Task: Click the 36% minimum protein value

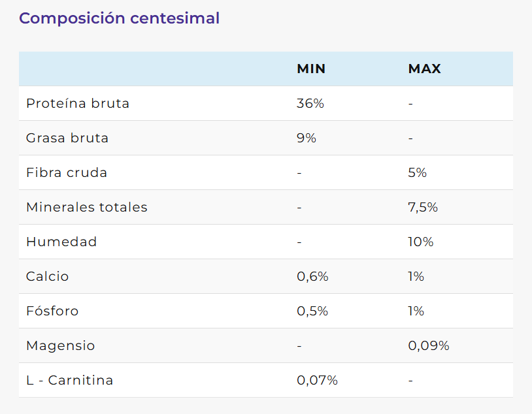Action: 310,103
